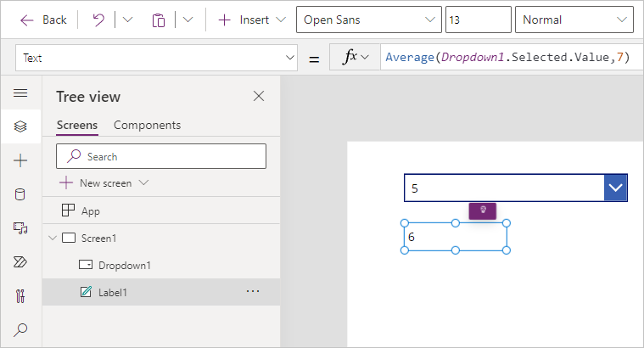Select the Screens tab
The width and height of the screenshot is (644, 348).
click(x=76, y=125)
